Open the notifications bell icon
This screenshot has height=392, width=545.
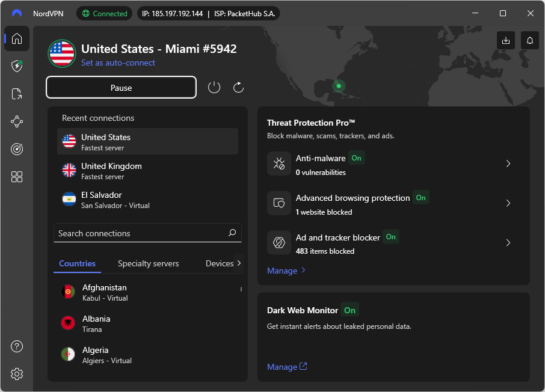530,40
